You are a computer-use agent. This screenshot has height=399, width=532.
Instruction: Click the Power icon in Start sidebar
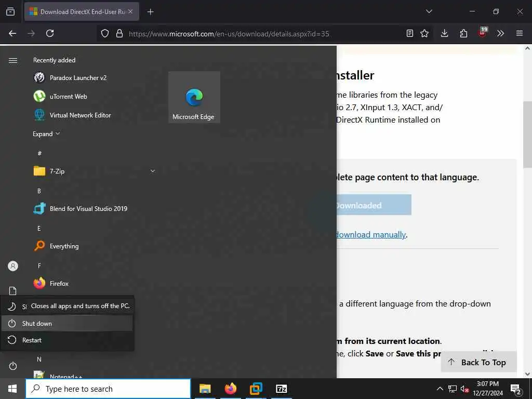[x=13, y=366]
